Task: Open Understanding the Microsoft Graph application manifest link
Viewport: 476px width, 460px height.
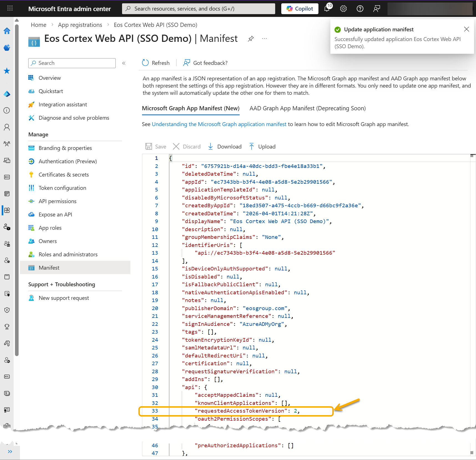Action: click(219, 124)
